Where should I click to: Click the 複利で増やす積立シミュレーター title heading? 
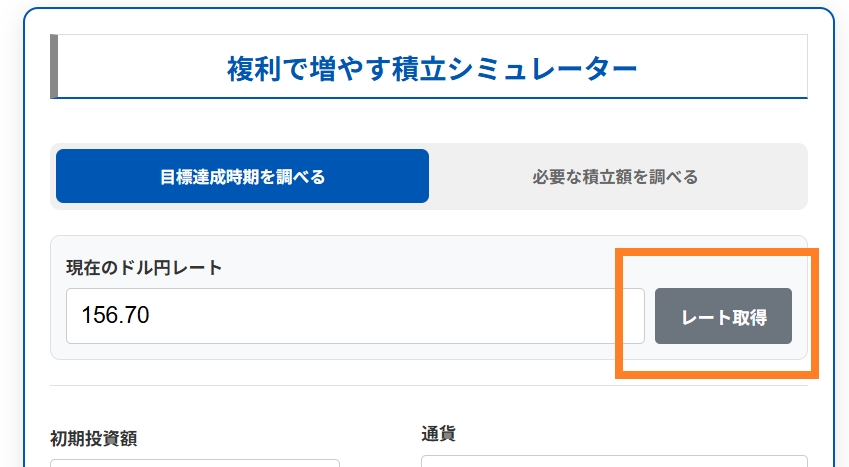pyautogui.click(x=431, y=69)
